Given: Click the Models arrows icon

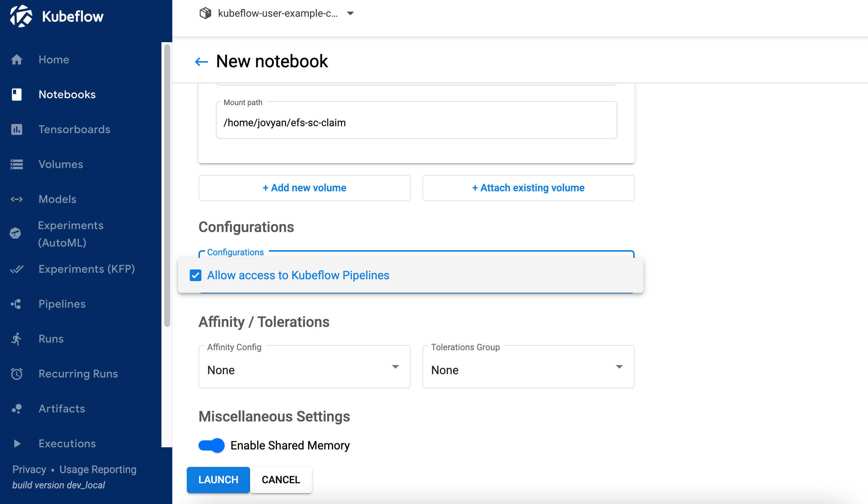Looking at the screenshot, I should click(17, 199).
